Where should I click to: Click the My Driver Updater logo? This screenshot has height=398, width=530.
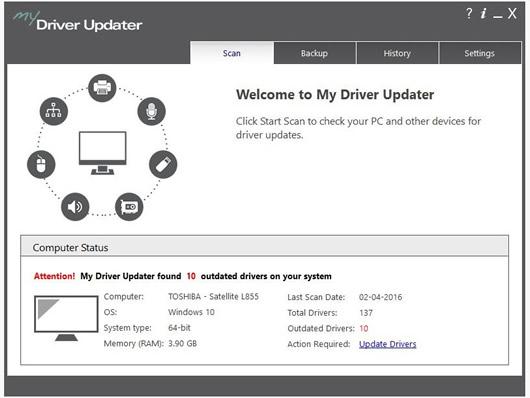tap(78, 21)
